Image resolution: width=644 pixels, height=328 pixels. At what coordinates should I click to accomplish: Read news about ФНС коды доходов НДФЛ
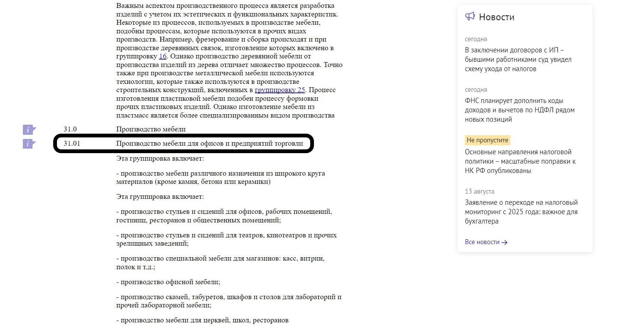[519, 110]
